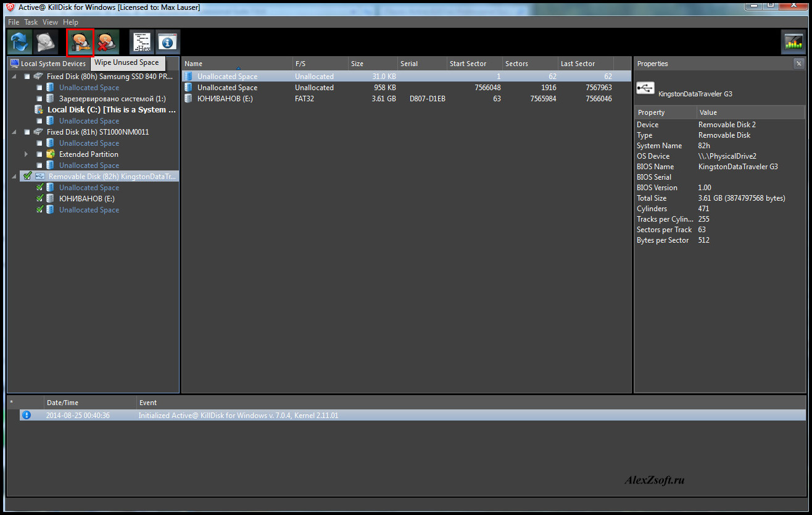This screenshot has width=812, height=515.
Task: Uncheck Unallocated Space checkbox directly below ЮНИВАНОВ (E:)
Action: (39, 210)
